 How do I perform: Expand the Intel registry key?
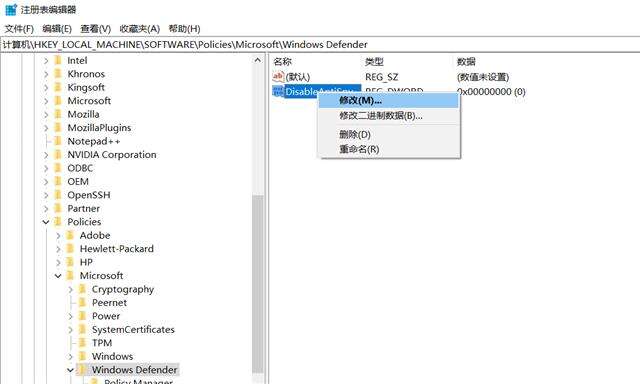(46, 61)
